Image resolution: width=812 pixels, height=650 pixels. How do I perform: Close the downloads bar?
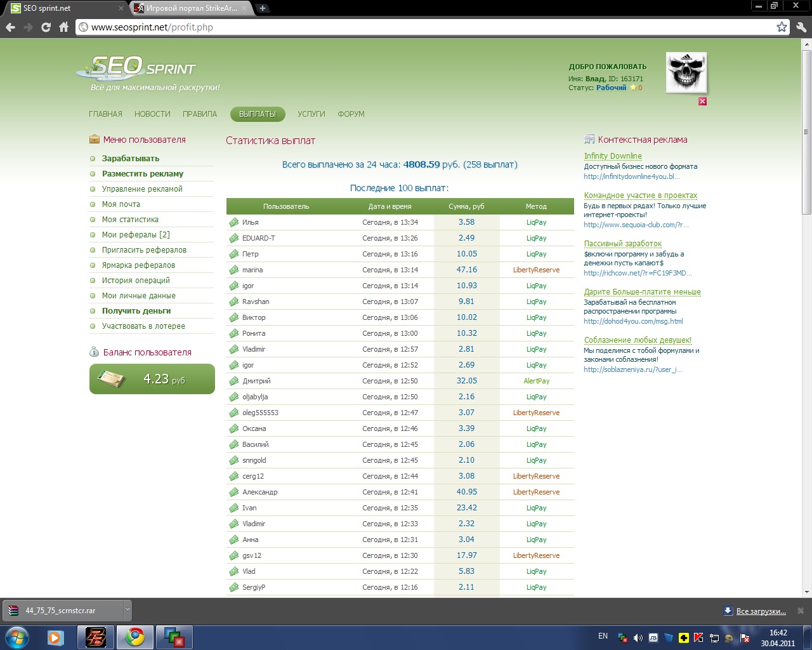point(801,611)
